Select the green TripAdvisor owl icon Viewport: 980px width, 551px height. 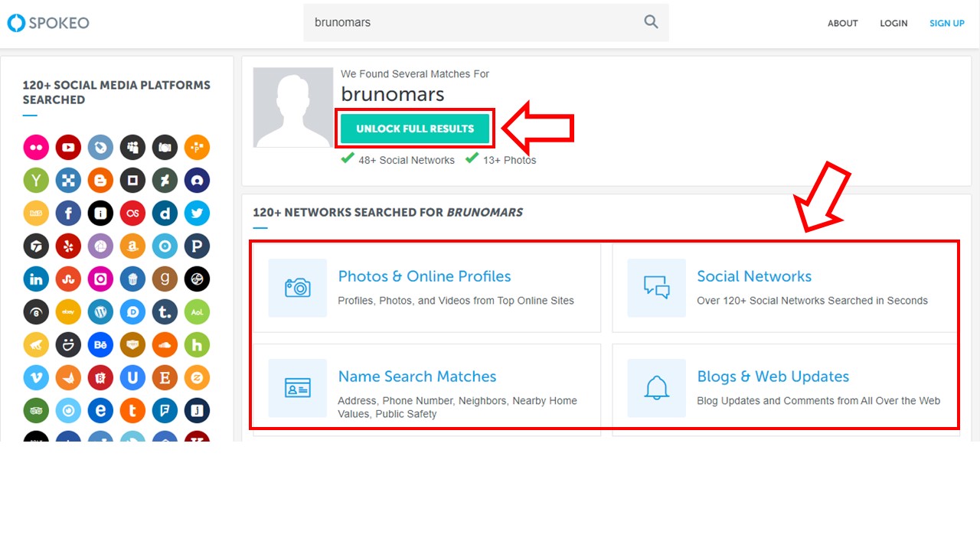[x=36, y=411]
